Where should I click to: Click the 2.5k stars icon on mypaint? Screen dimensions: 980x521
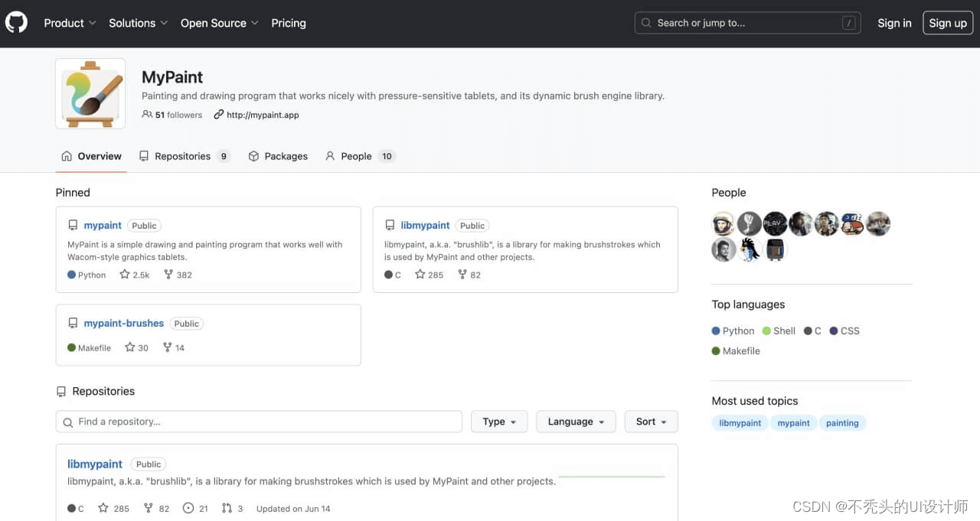click(125, 274)
